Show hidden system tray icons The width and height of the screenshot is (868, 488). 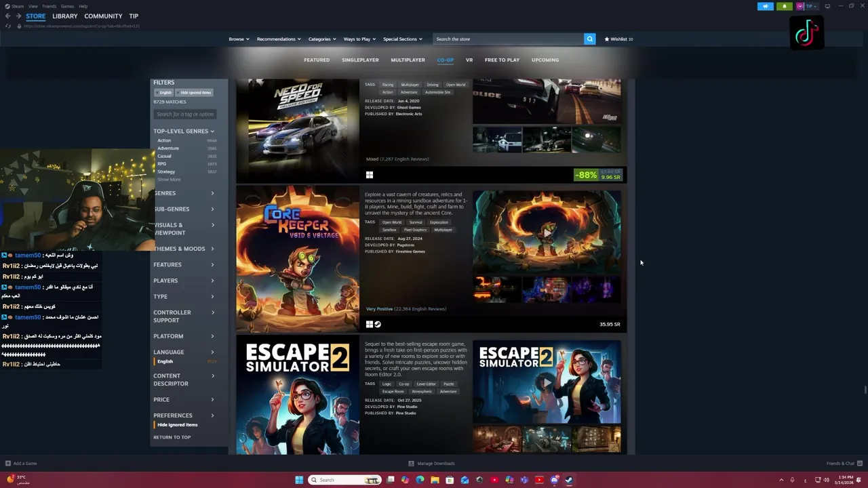781,480
